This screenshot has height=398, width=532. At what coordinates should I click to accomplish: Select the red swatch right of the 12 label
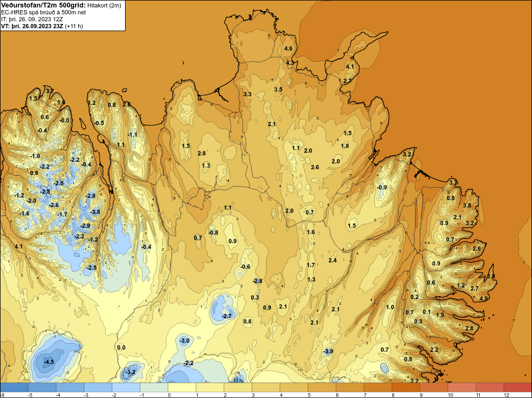point(518,387)
